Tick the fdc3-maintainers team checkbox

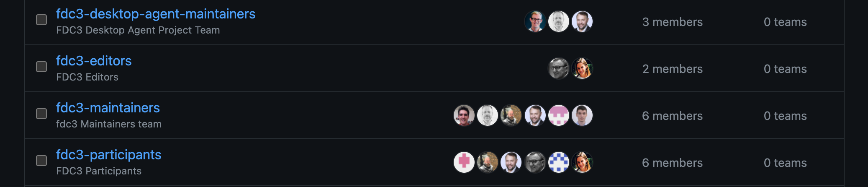(x=41, y=114)
